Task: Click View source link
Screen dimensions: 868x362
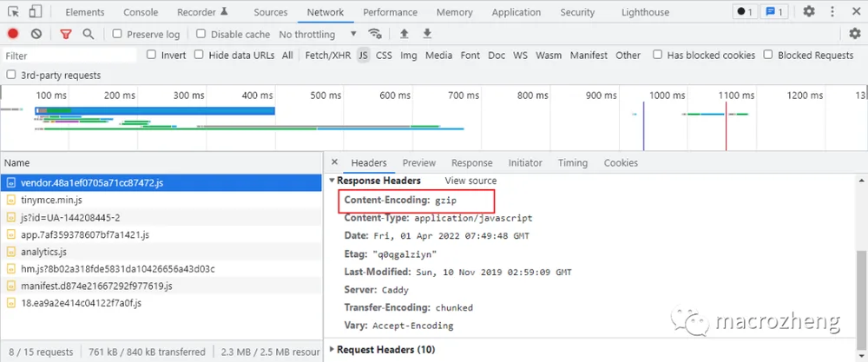Action: click(470, 181)
